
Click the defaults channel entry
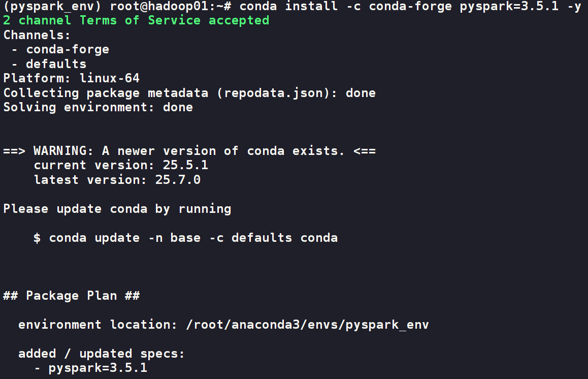coord(56,64)
